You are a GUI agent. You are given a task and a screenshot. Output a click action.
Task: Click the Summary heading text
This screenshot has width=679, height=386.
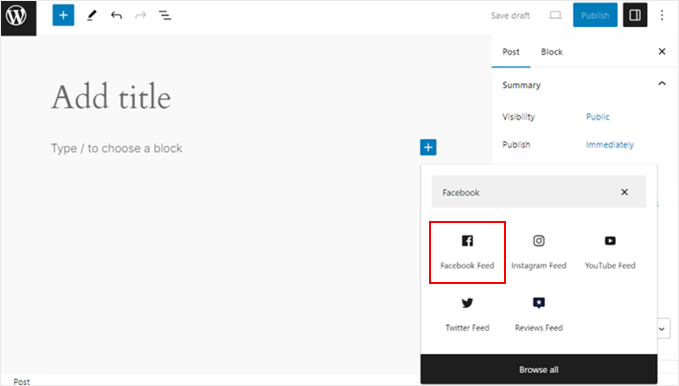[521, 85]
